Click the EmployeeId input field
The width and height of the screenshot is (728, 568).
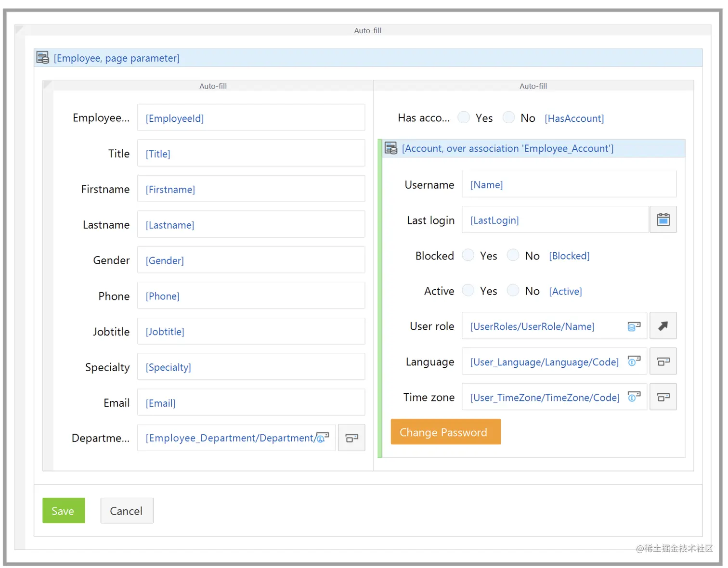pyautogui.click(x=251, y=118)
